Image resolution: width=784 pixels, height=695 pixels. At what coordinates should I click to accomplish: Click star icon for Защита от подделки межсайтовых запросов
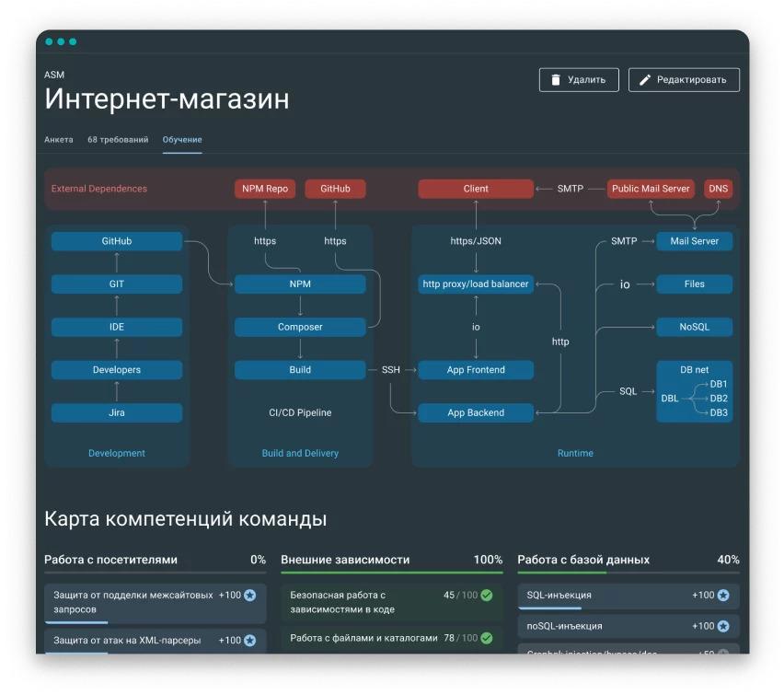(249, 595)
